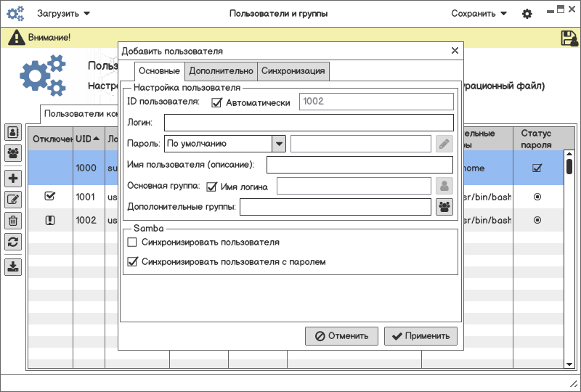
Task: Open the Загрузить dropdown menu
Action: coord(63,14)
